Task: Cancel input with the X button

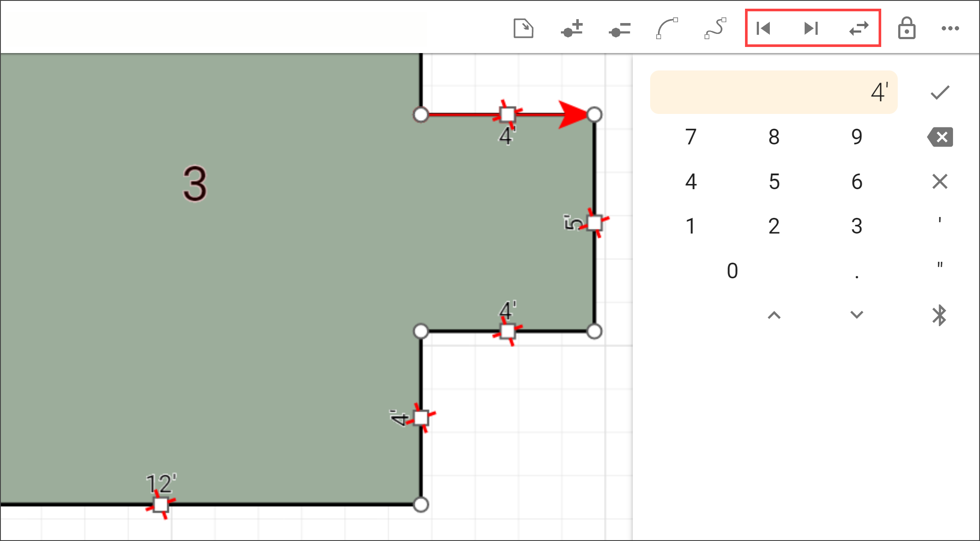Action: pyautogui.click(x=940, y=181)
